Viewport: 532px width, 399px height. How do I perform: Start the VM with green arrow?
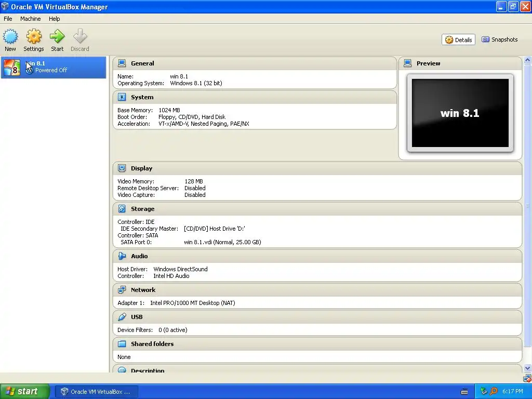click(x=57, y=36)
